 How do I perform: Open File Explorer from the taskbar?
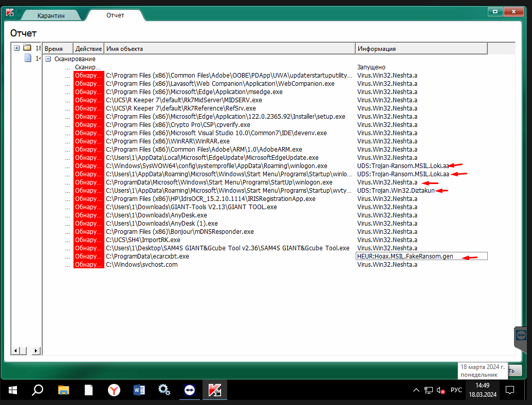[x=63, y=390]
